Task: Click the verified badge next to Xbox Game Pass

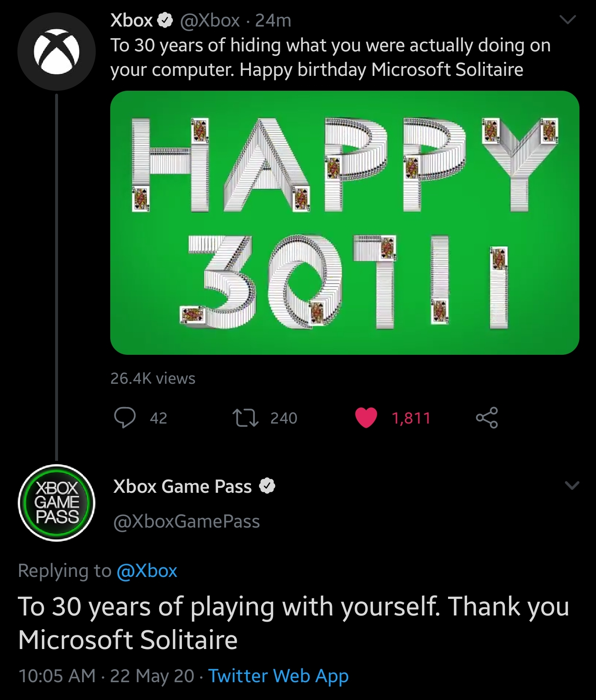Action: pos(268,486)
